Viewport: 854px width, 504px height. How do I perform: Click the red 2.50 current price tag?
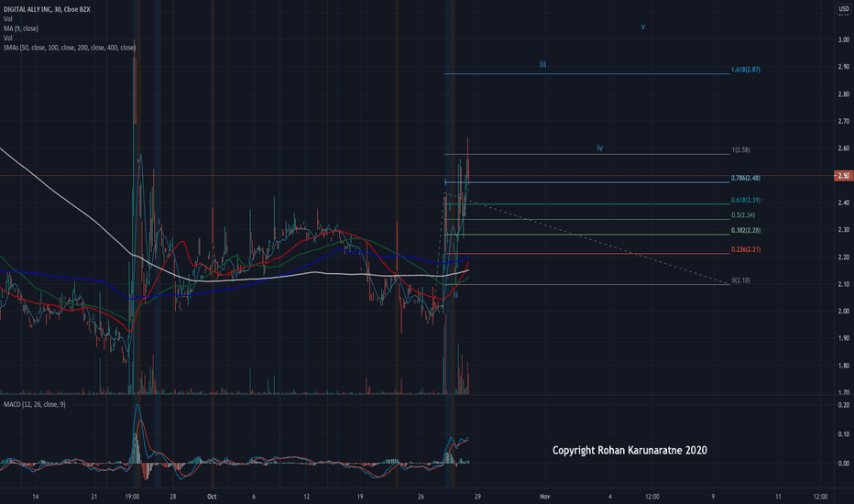844,175
